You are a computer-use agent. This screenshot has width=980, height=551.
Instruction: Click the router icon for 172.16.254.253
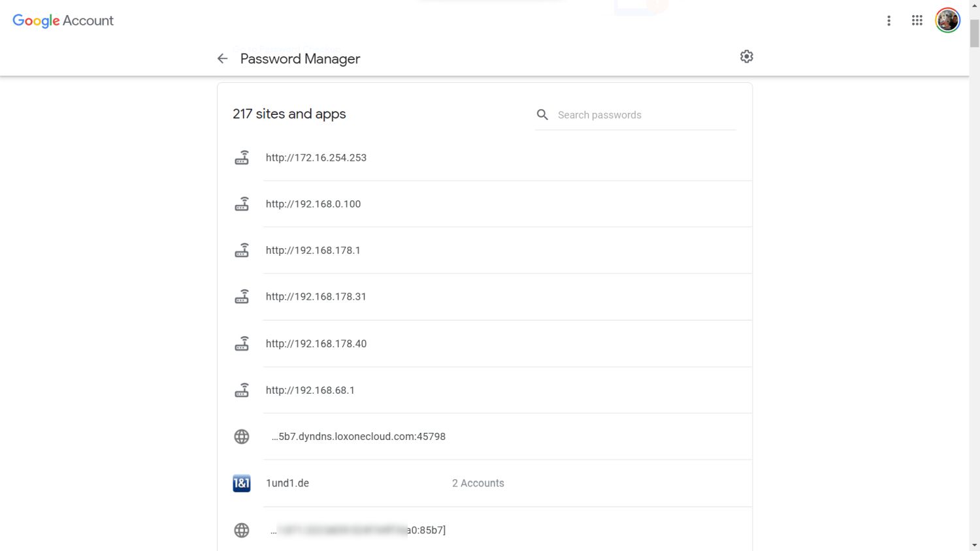pos(242,158)
